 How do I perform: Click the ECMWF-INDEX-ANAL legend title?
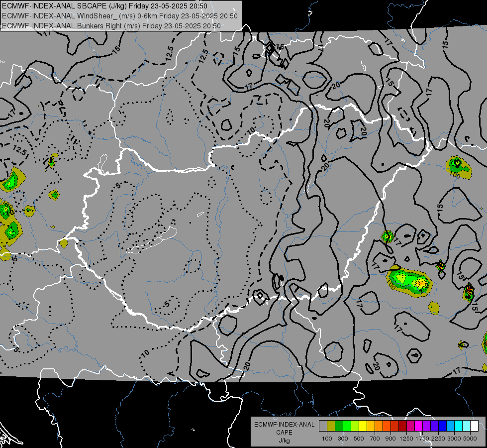coord(284,425)
